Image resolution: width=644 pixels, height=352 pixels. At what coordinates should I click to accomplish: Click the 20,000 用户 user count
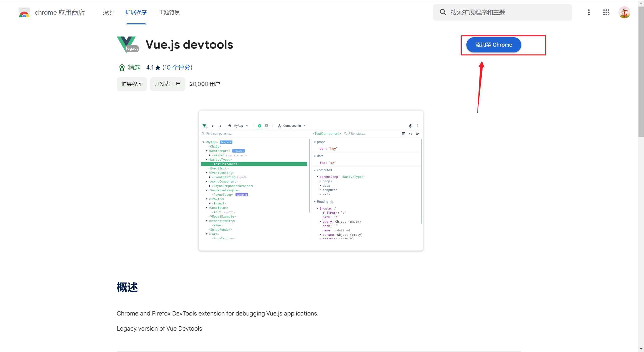pyautogui.click(x=205, y=84)
